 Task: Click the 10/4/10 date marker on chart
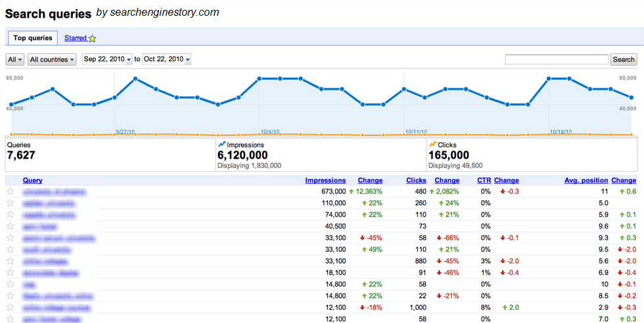click(x=270, y=132)
